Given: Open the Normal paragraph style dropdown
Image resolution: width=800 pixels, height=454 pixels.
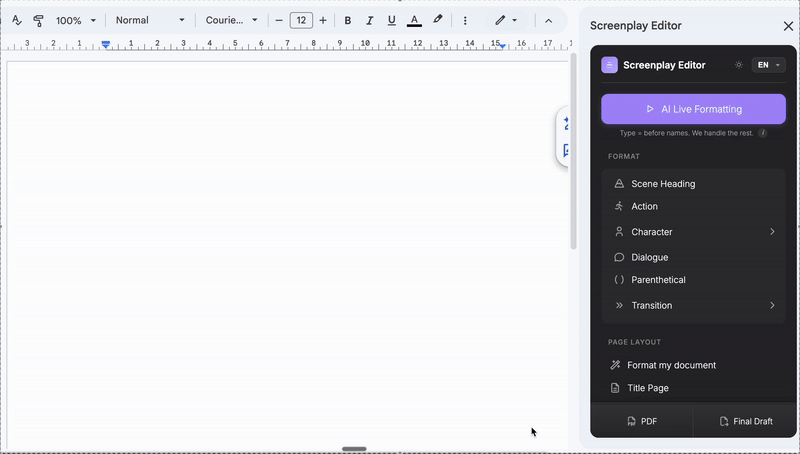Looking at the screenshot, I should tap(149, 20).
